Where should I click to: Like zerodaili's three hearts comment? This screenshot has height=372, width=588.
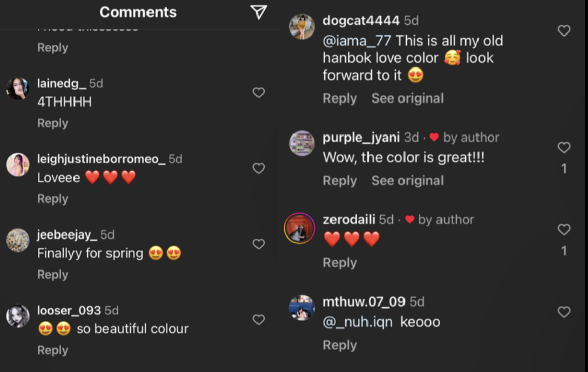pyautogui.click(x=564, y=230)
